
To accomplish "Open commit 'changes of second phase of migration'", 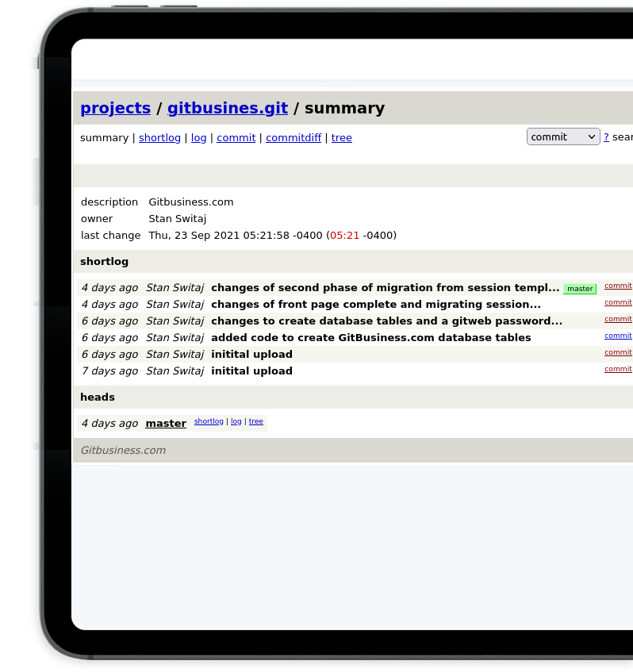I will [385, 288].
